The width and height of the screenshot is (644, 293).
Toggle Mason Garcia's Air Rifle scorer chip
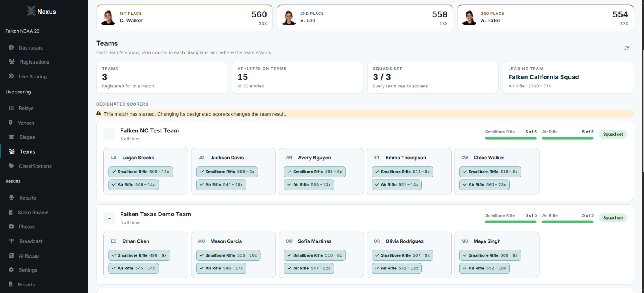click(x=221, y=268)
